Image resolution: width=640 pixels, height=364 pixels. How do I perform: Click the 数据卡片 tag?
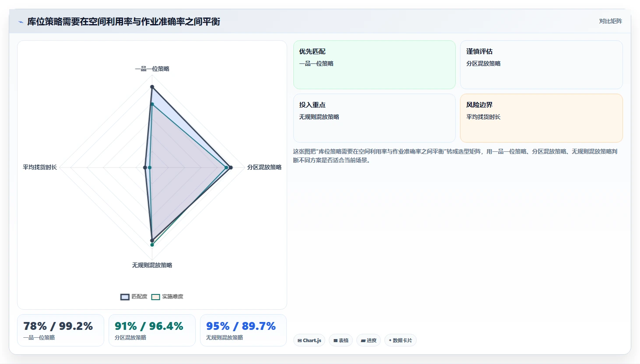click(400, 340)
